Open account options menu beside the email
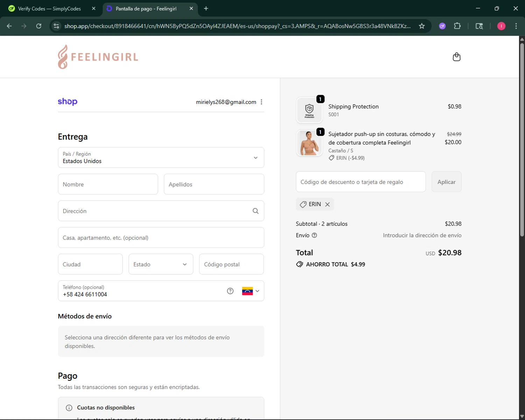Screen dimensions: 525x420 pyautogui.click(x=261, y=102)
